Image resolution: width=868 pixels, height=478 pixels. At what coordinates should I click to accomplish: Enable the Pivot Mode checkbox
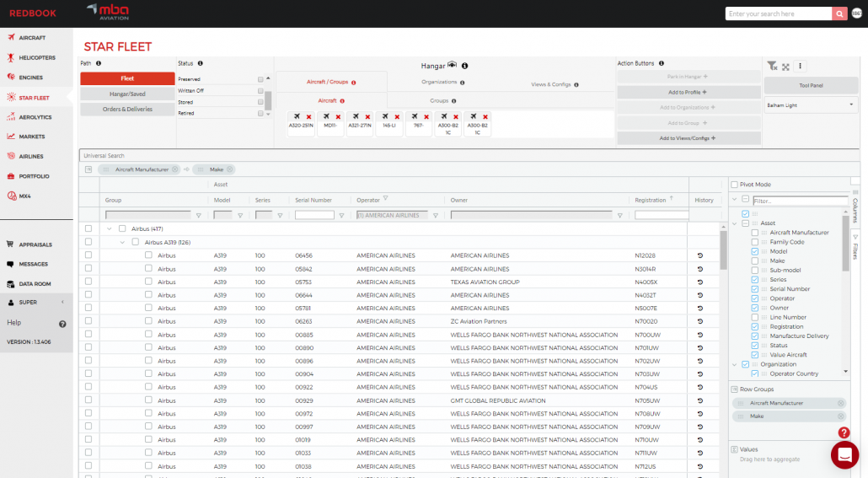point(735,185)
